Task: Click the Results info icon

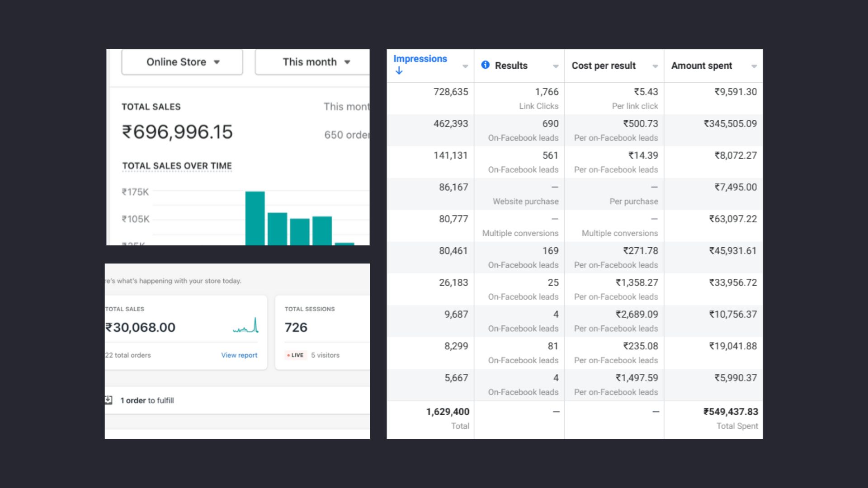Action: click(x=485, y=65)
